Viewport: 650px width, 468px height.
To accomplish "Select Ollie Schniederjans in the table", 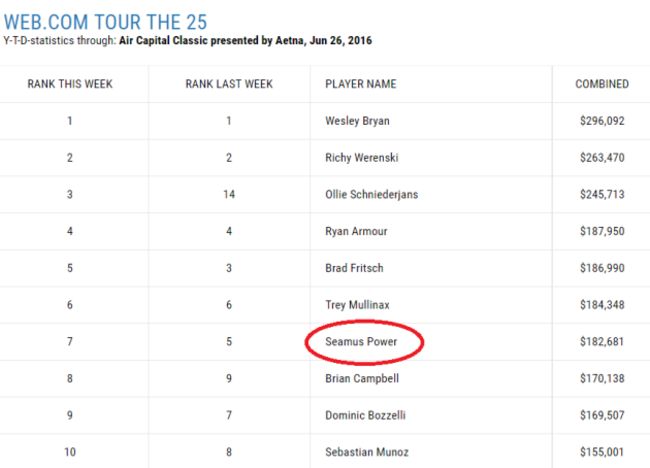I will pos(372,194).
